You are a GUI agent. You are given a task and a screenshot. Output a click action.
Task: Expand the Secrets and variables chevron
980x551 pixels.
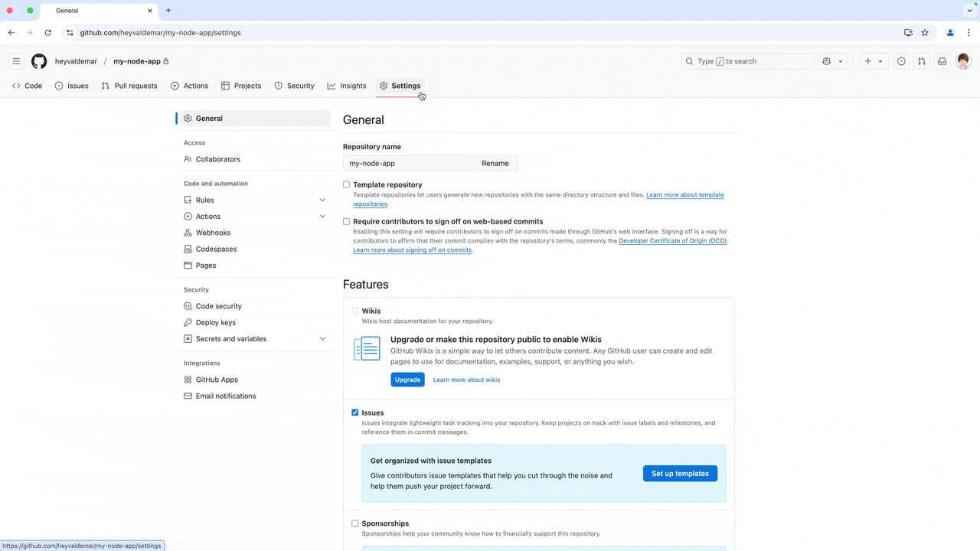pos(322,339)
